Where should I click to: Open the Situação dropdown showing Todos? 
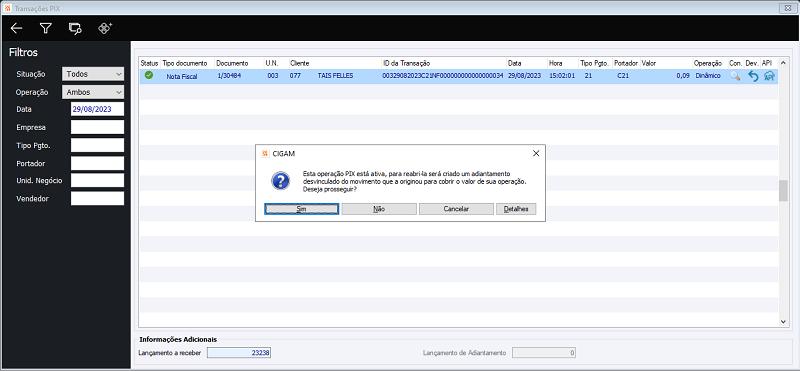click(x=93, y=74)
